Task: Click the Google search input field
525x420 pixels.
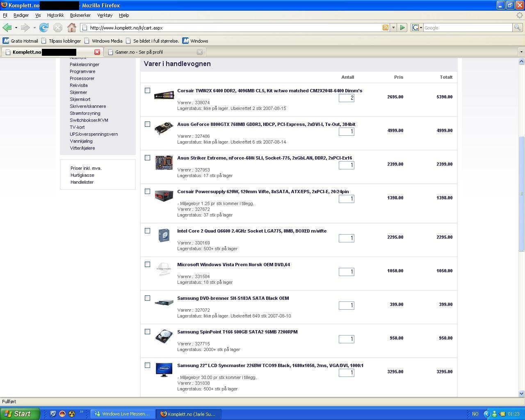Action: [468, 28]
